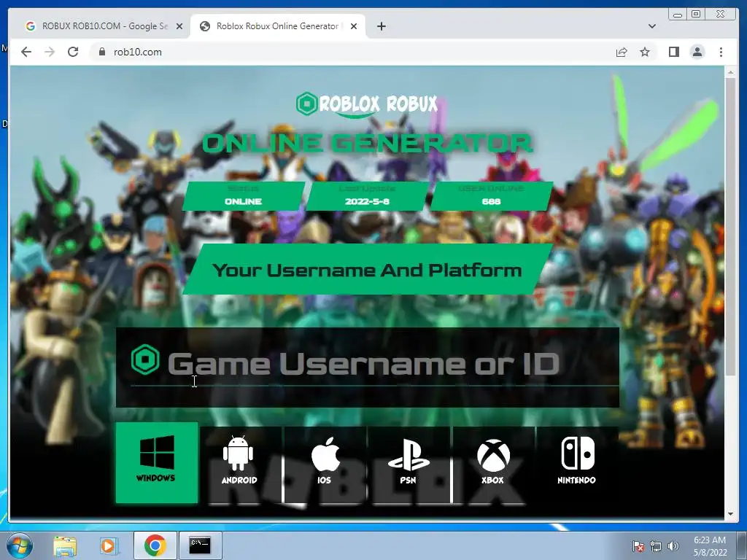The image size is (747, 560).
Task: Click the Robux hexagon icon beside username field
Action: [145, 359]
